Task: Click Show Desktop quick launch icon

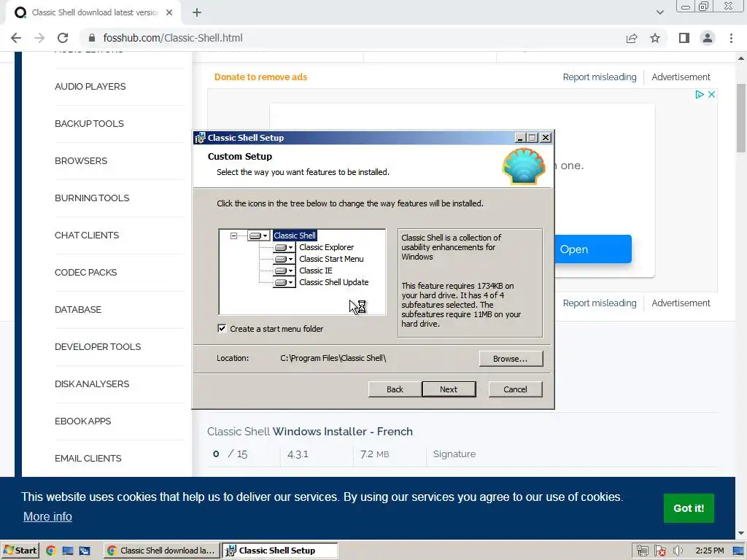Action: pyautogui.click(x=68, y=551)
